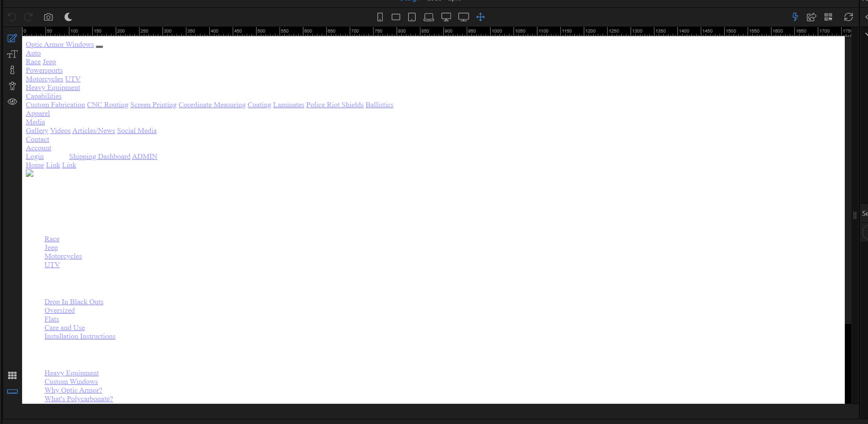Toggle dark mode with the moon icon

[x=68, y=16]
